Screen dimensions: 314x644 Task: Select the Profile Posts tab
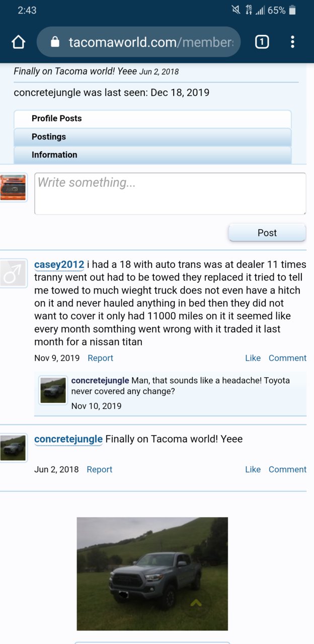coord(152,118)
